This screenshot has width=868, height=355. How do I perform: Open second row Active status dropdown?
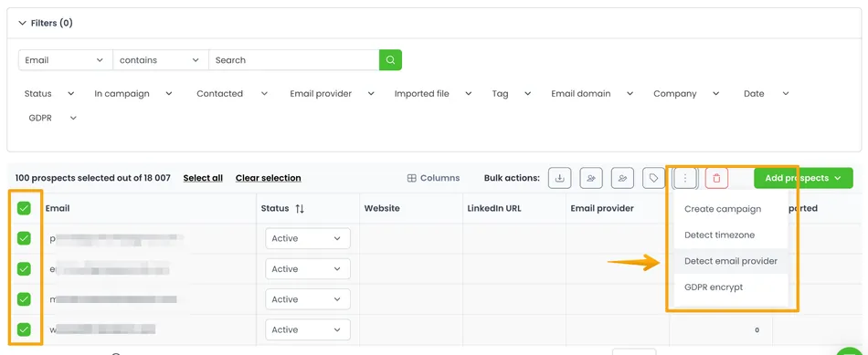point(308,268)
